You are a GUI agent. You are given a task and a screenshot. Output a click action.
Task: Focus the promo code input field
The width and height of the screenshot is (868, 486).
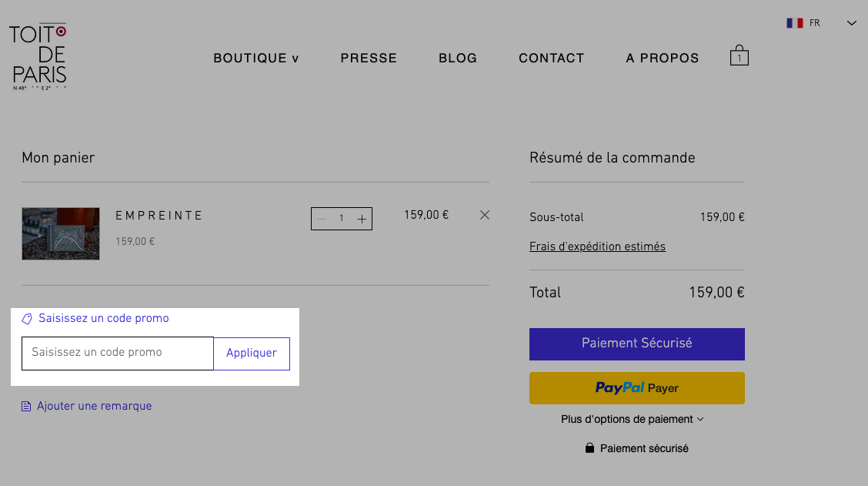pyautogui.click(x=118, y=353)
